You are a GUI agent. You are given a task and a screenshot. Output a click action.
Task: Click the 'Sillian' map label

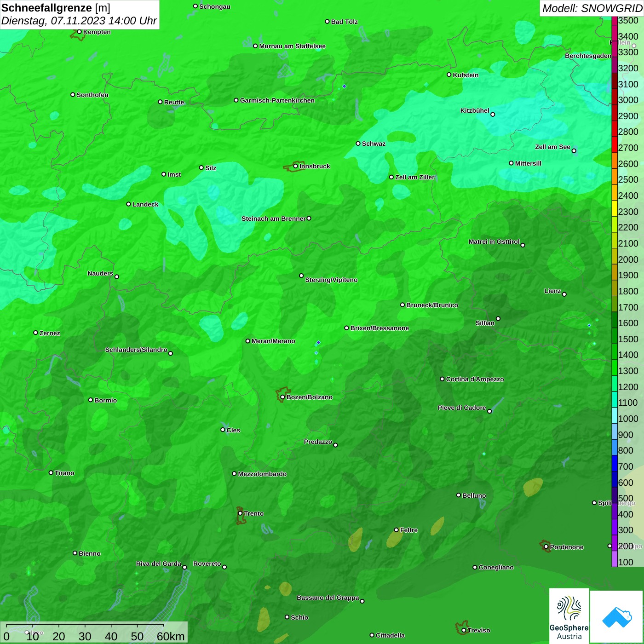click(485, 323)
